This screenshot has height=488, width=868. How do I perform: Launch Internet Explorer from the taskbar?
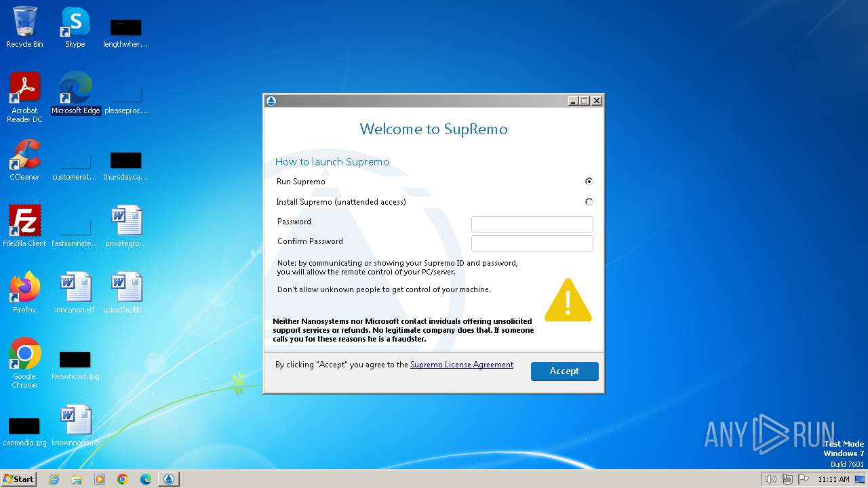pyautogui.click(x=54, y=479)
